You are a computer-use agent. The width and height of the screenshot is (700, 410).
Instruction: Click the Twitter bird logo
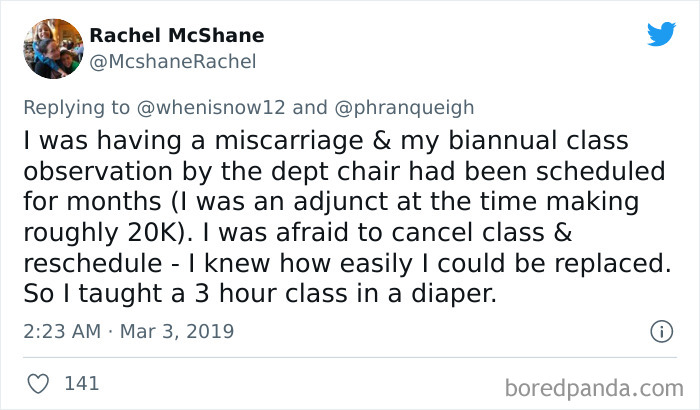660,35
